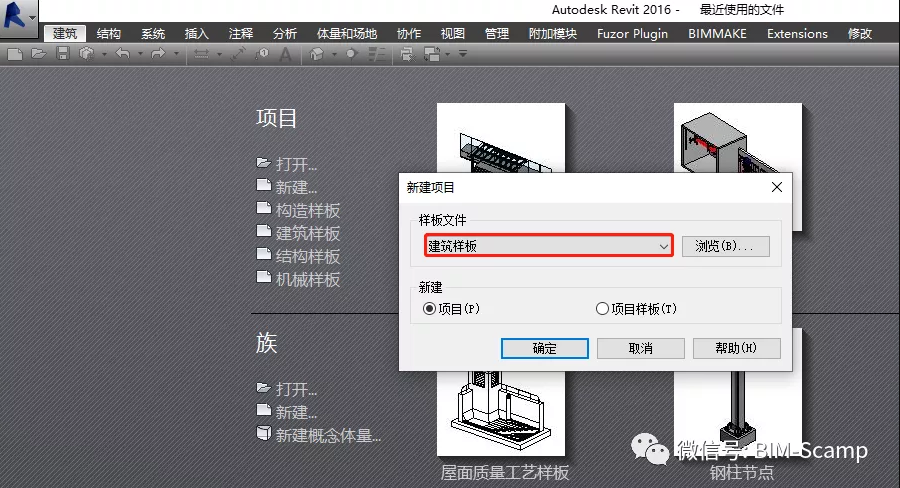Screen dimensions: 900x488
Task: Open the 分析 ribbon tab
Action: (285, 33)
